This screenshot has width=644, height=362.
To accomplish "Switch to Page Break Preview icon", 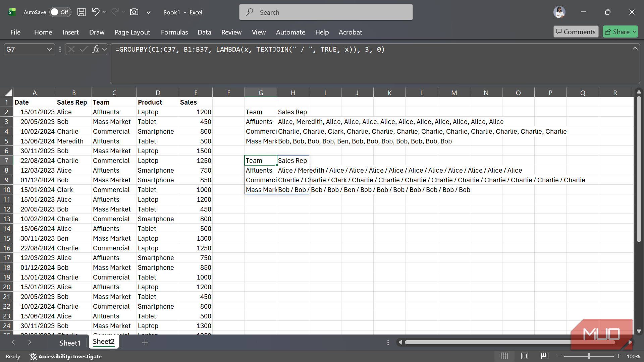I will pyautogui.click(x=544, y=356).
